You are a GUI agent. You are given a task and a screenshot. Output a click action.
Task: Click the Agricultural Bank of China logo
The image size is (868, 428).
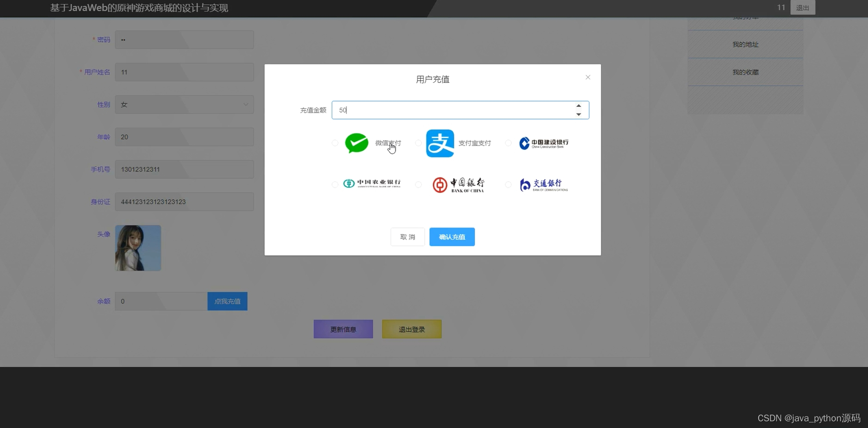tap(372, 183)
